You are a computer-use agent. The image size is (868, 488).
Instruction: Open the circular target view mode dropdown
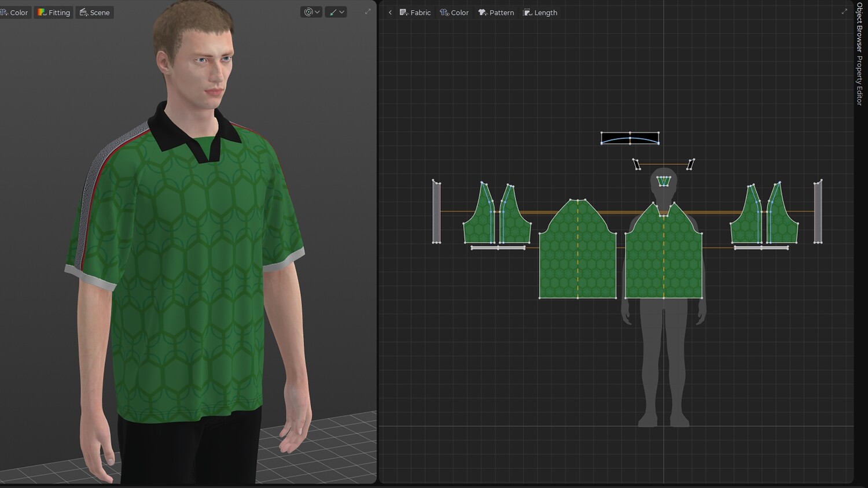tap(311, 12)
